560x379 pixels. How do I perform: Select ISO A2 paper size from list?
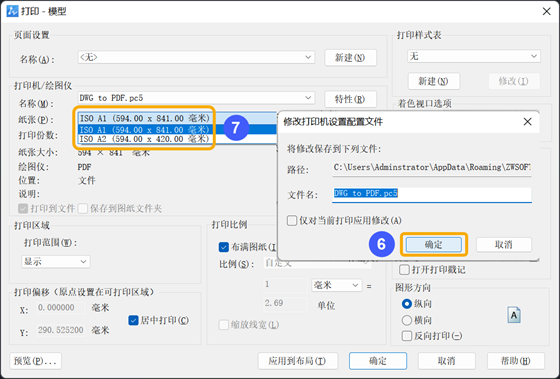(144, 139)
